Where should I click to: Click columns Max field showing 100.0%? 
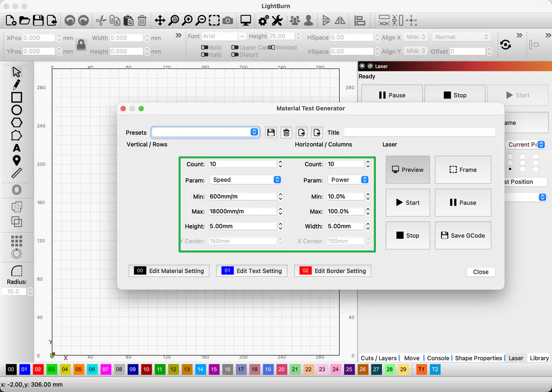click(346, 211)
